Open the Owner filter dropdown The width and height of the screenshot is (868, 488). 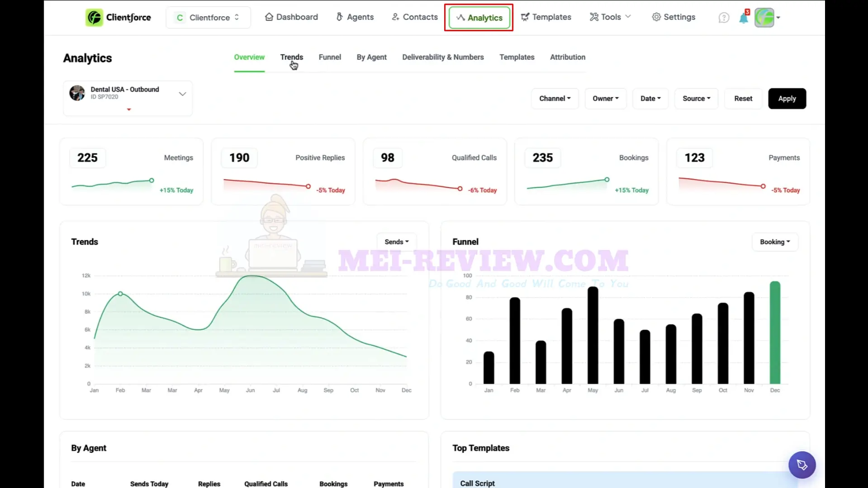point(606,99)
